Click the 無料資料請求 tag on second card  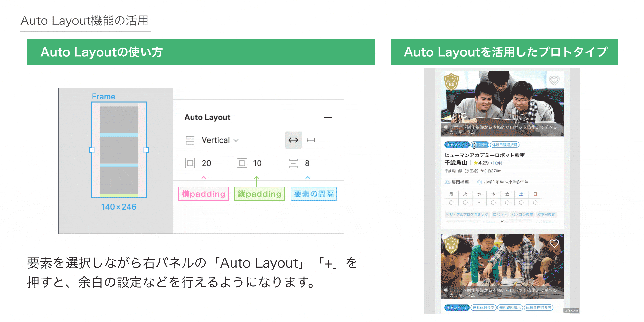510,308
